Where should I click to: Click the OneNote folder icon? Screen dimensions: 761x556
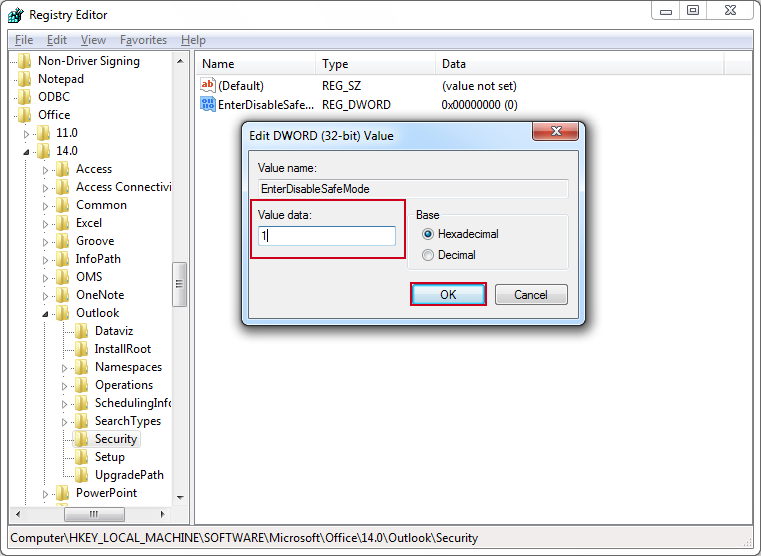[x=63, y=294]
